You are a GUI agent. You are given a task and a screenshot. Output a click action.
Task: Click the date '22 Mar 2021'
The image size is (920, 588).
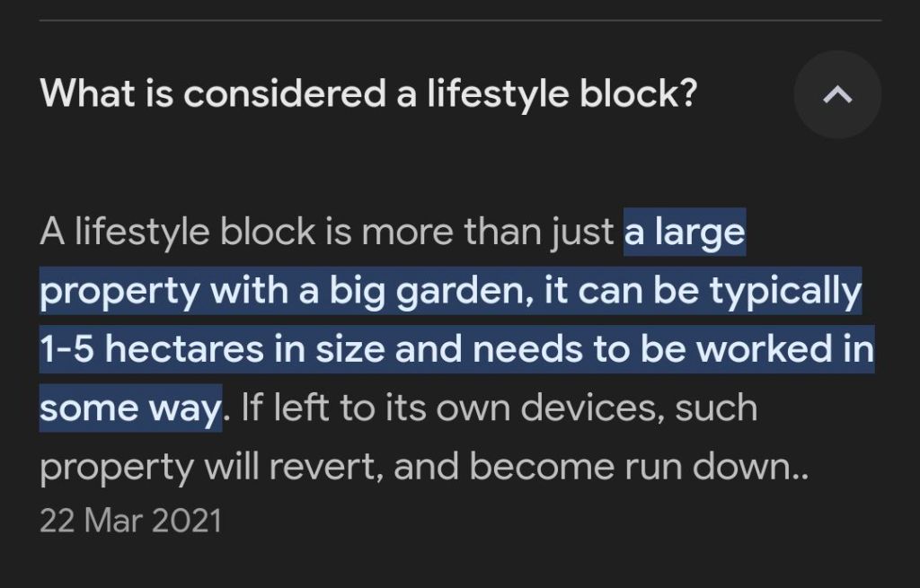pyautogui.click(x=130, y=521)
